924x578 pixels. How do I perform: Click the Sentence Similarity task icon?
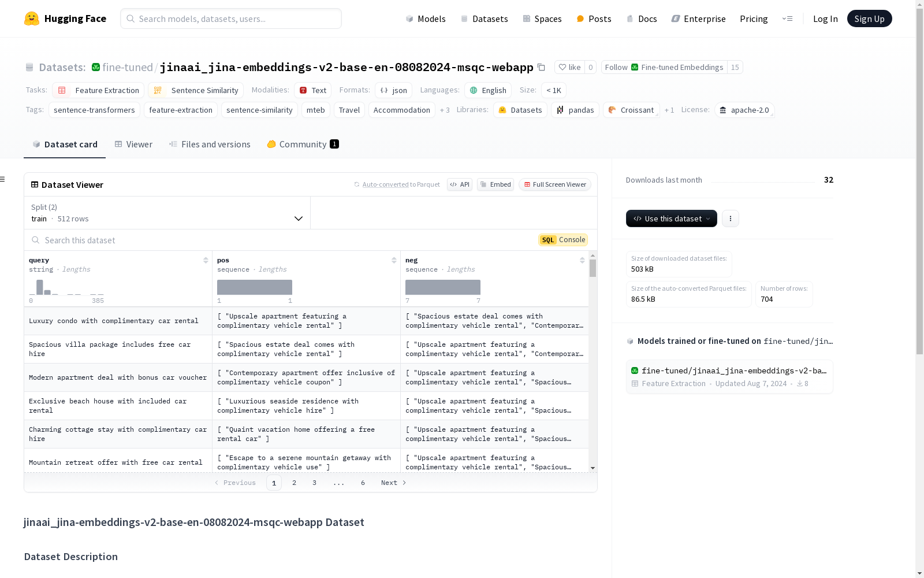[x=158, y=90]
